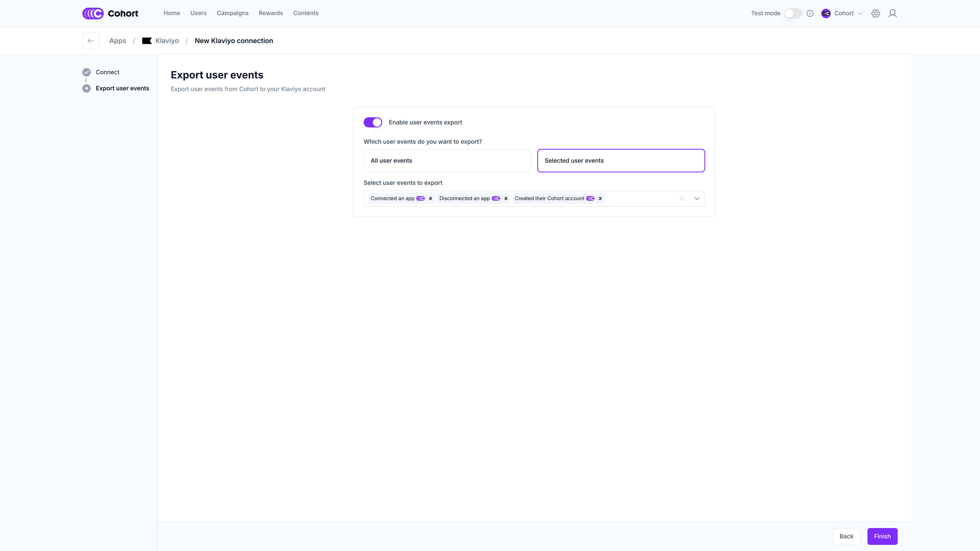Go to the Rewards page
Screen dimensions: 980x551
(x=270, y=13)
